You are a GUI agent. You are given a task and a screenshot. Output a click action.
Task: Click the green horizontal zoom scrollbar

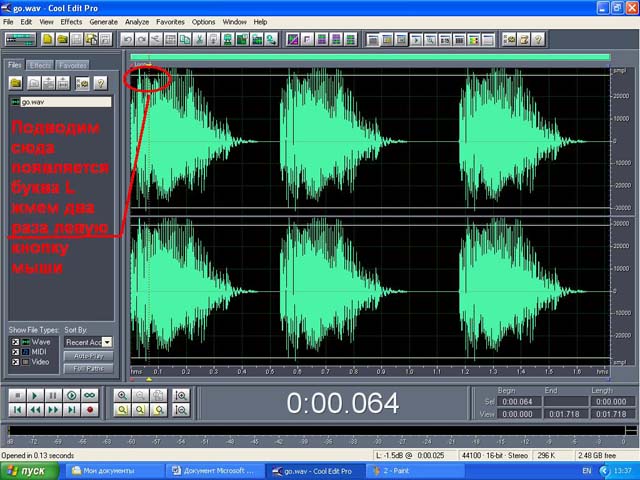[x=370, y=57]
